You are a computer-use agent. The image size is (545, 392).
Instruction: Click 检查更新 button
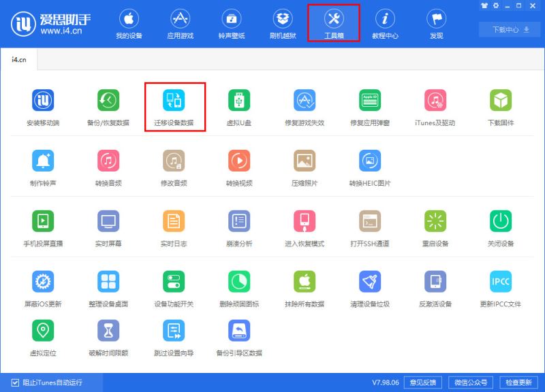(x=518, y=382)
